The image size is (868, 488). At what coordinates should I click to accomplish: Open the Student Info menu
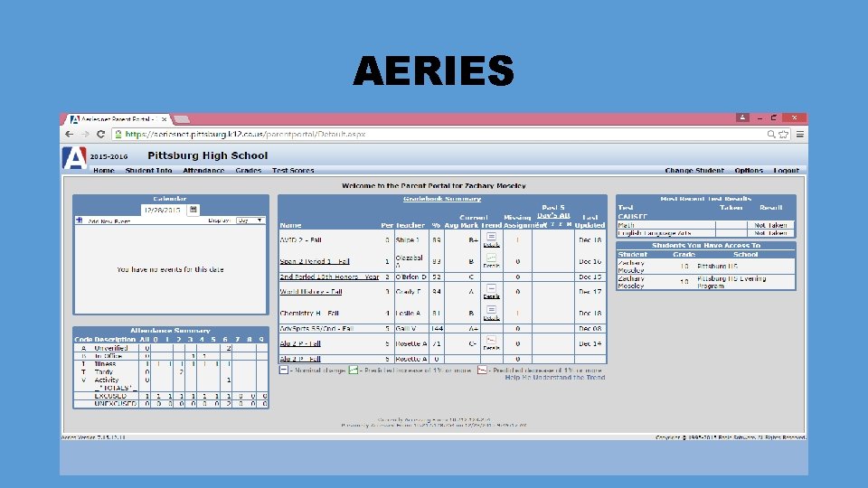(148, 171)
